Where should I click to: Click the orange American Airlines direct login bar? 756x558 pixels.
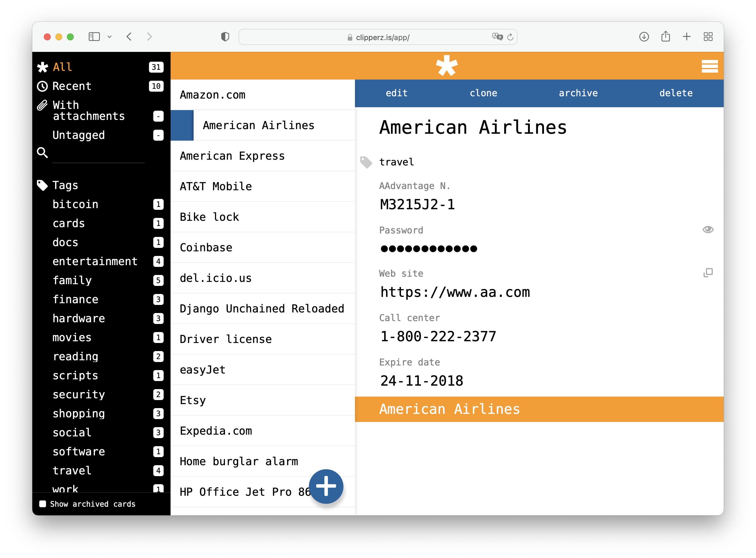(x=539, y=409)
